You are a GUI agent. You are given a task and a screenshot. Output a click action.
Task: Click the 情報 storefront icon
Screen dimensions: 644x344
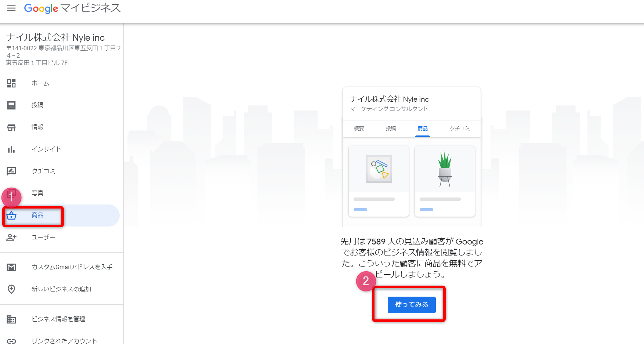click(x=11, y=127)
